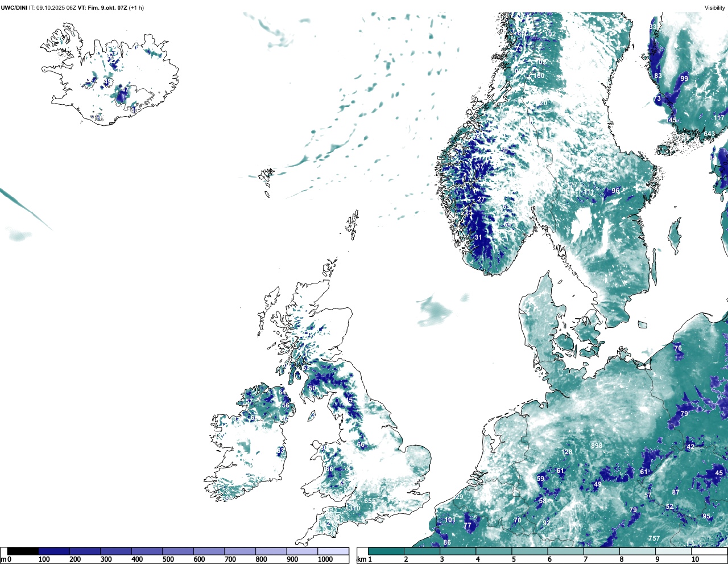This screenshot has width=728, height=564.
Task: Click the 'm' unit label of the legend
Action: [x=3, y=559]
